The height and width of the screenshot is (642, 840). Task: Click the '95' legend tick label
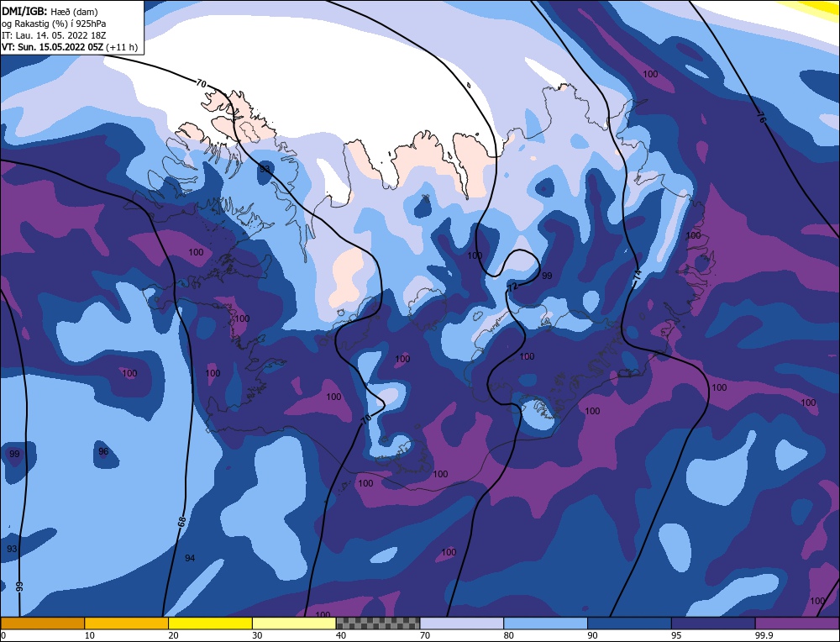(x=676, y=635)
